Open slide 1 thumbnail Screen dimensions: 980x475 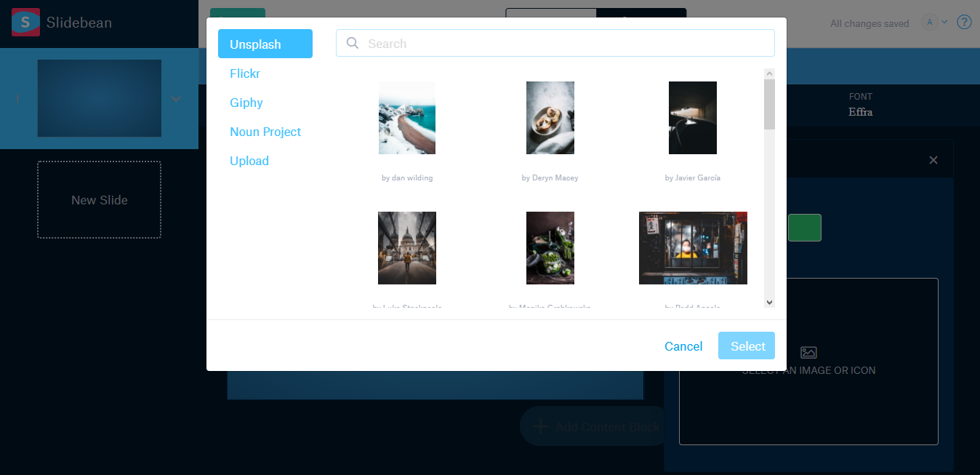[100, 98]
